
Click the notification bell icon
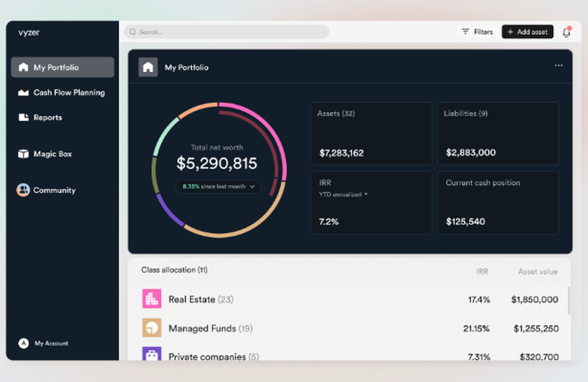coord(565,32)
